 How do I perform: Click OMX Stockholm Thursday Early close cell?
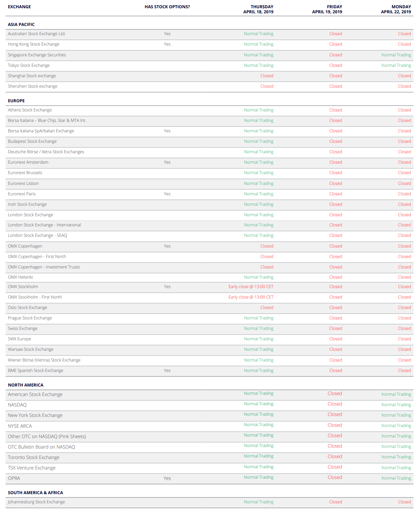point(251,286)
